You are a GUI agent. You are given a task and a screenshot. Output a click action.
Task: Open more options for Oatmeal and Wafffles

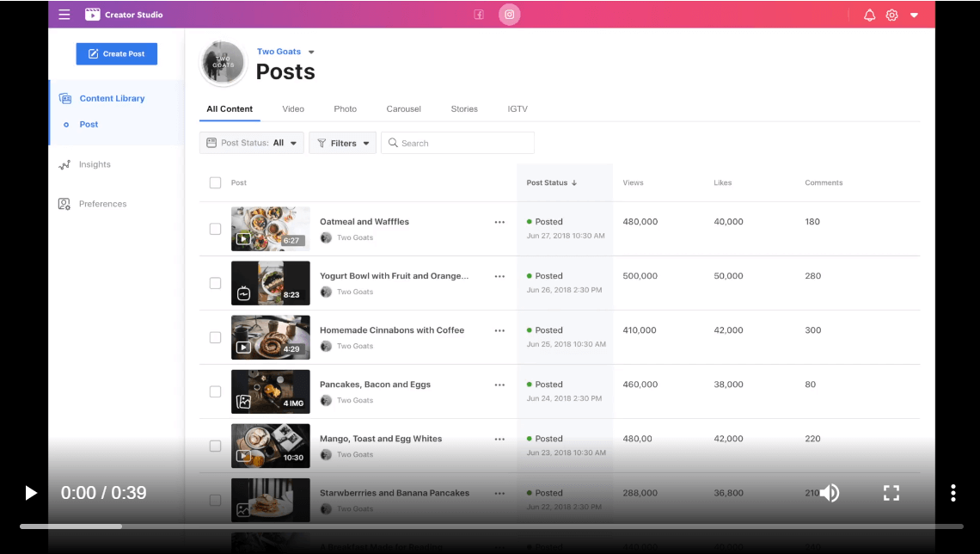click(x=499, y=222)
